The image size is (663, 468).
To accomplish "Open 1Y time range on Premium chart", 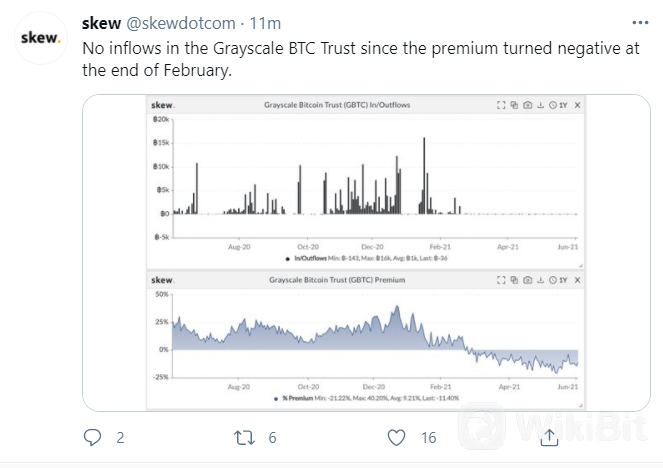I will click(x=558, y=280).
